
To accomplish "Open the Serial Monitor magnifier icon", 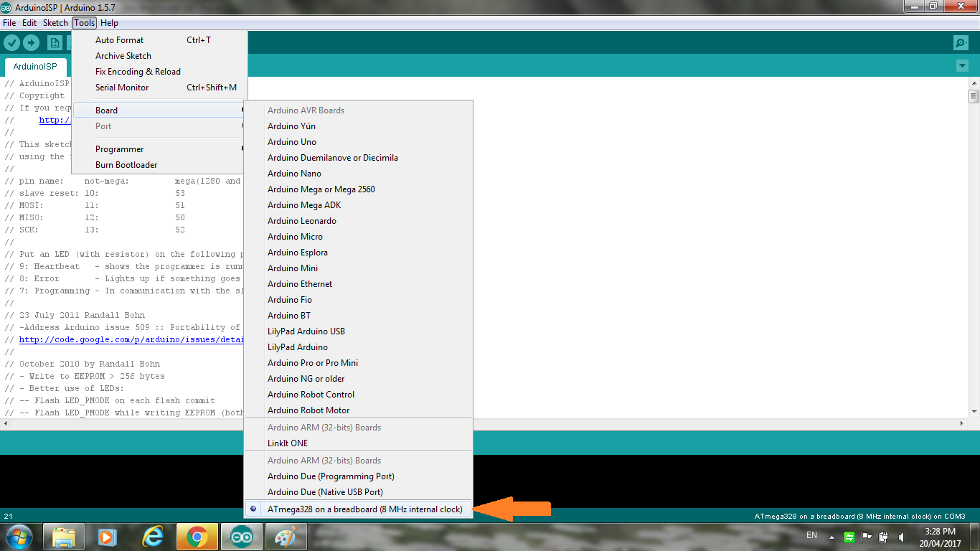I will (960, 42).
